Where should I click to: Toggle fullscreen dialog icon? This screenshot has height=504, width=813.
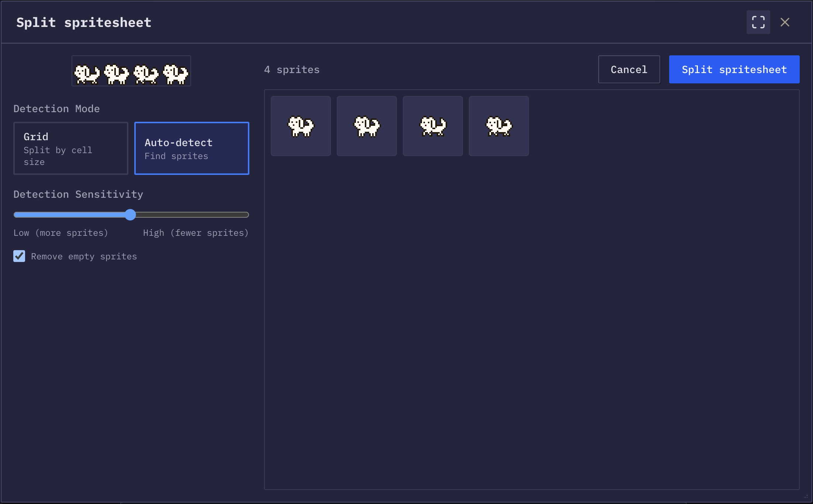[758, 22]
